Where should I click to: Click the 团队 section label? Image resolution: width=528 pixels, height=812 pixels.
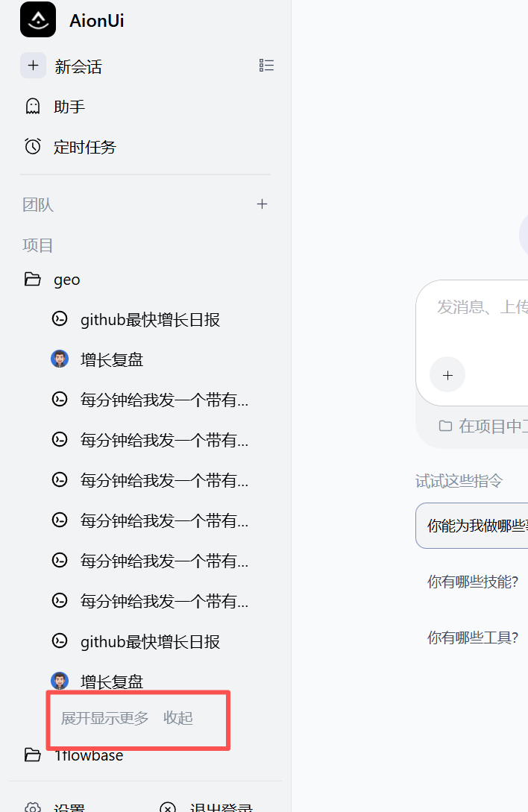(x=38, y=204)
